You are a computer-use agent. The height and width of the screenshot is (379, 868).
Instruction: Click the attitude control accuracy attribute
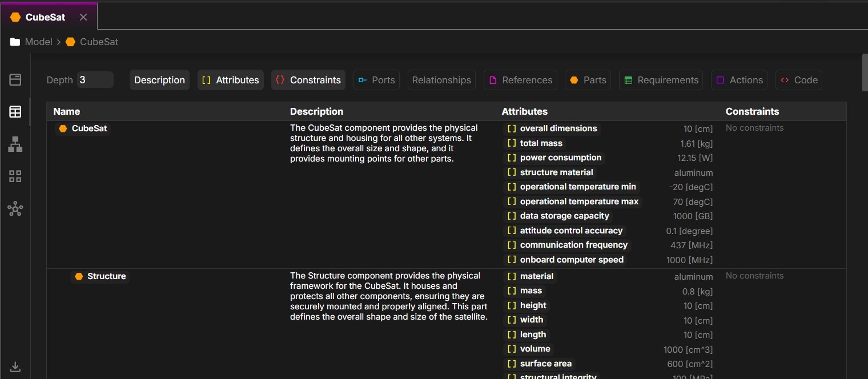(x=565, y=231)
